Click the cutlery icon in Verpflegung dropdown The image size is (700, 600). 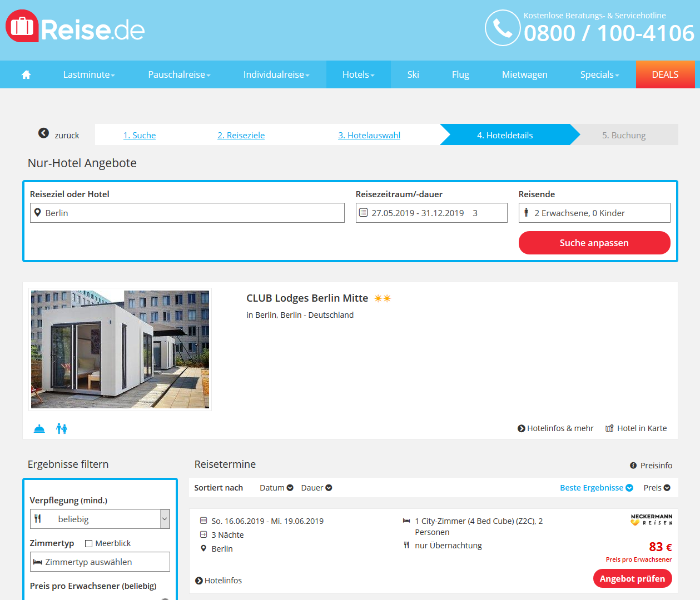coord(38,519)
